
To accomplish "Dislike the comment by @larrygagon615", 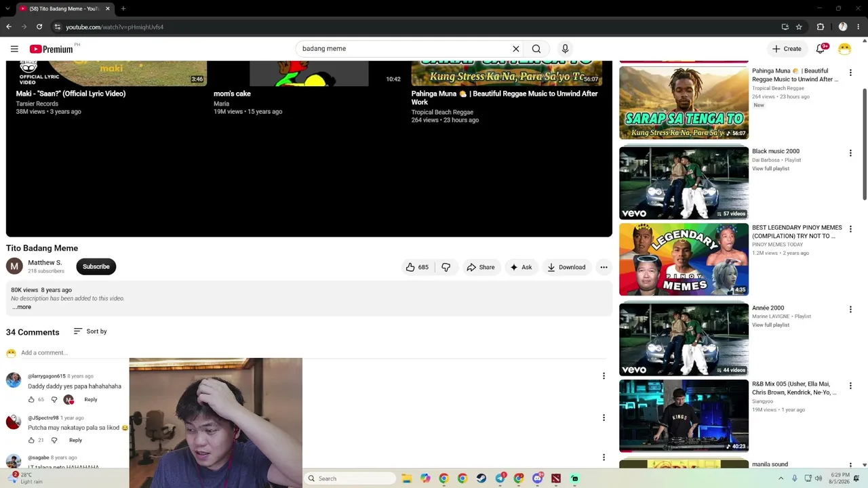I will pos(54,399).
